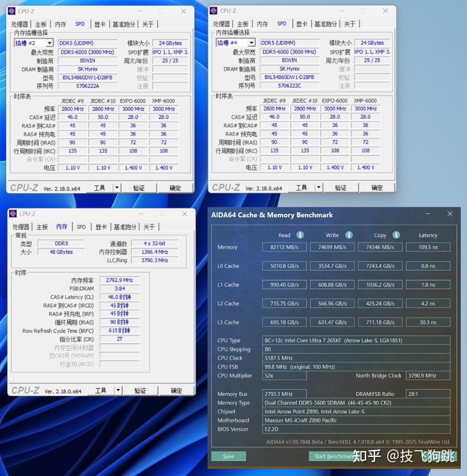
Task: Open 关于 tab in slot #4 window
Action: coord(350,24)
